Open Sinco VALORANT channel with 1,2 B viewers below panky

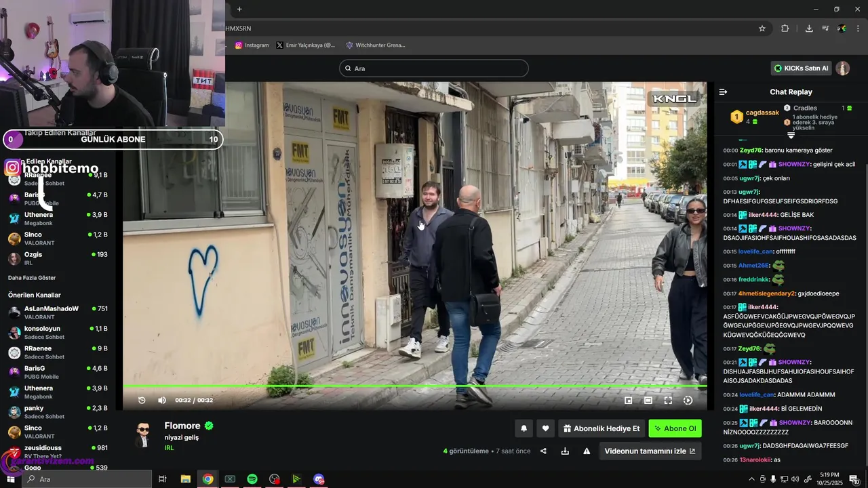[x=58, y=432]
